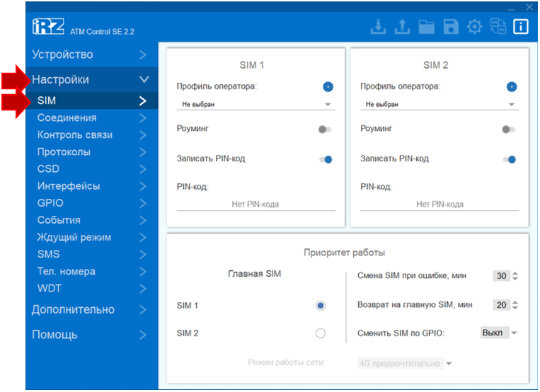Go to the Контроль связи menu item
The image size is (540, 392).
pos(90,134)
